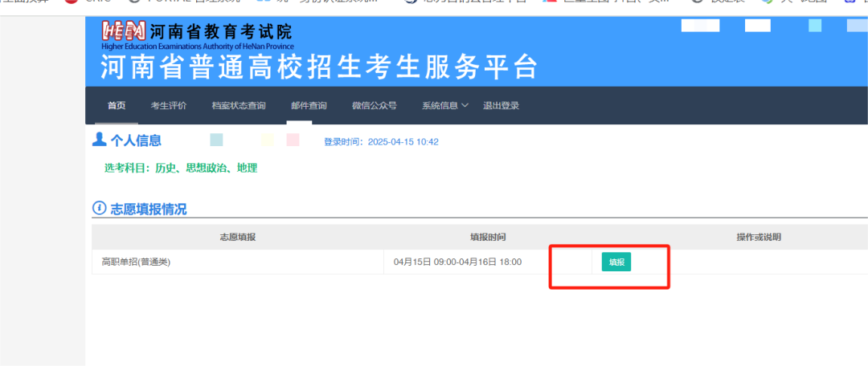Screen dimensions: 868x366
Task: Open 考生评价 in the navigation bar
Action: coord(169,106)
